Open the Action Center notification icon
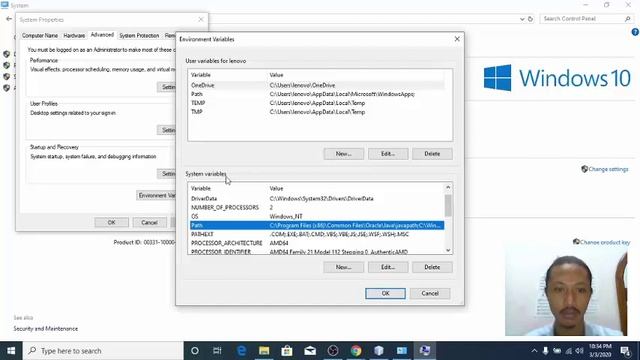Image resolution: width=640 pixels, height=360 pixels. (x=625, y=351)
